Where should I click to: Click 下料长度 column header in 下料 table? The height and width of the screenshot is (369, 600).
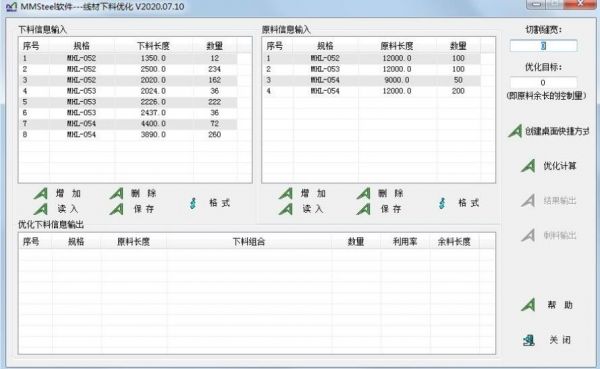[153, 46]
